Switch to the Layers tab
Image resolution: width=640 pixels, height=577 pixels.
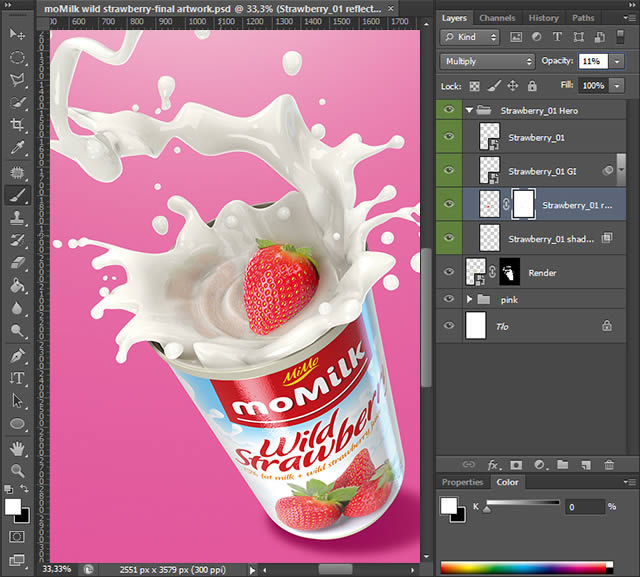click(454, 18)
